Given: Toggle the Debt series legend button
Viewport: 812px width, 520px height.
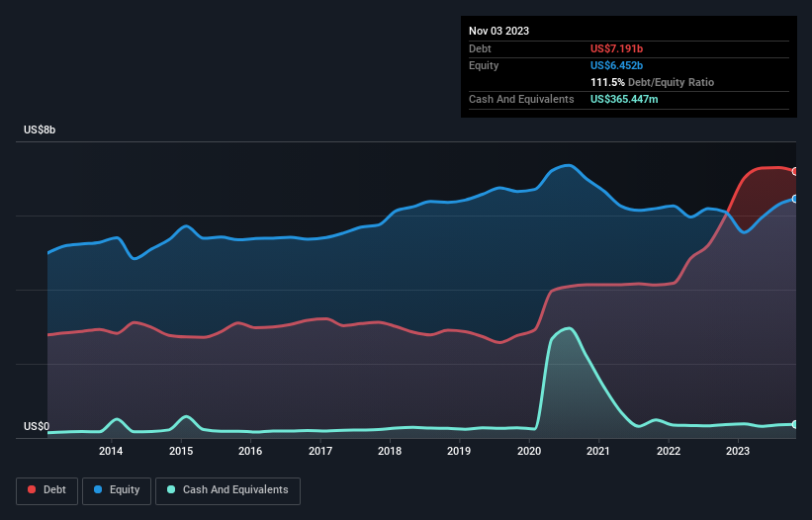Looking at the screenshot, I should (47, 490).
